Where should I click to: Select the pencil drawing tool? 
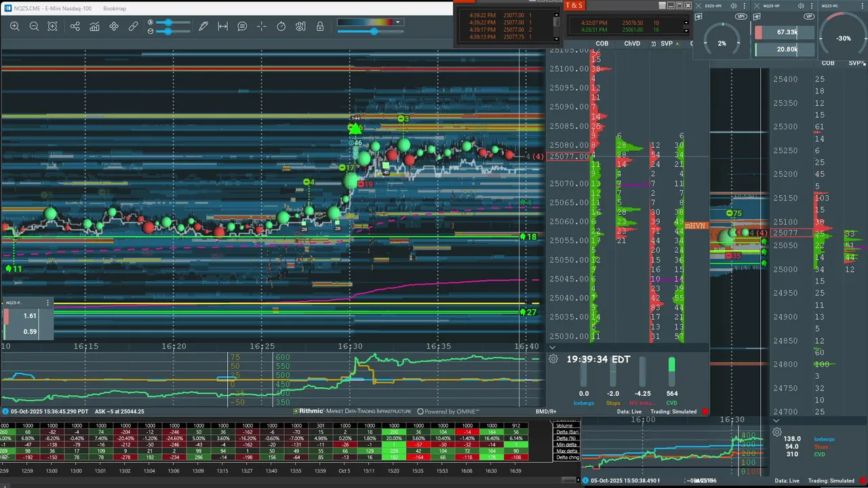click(203, 26)
